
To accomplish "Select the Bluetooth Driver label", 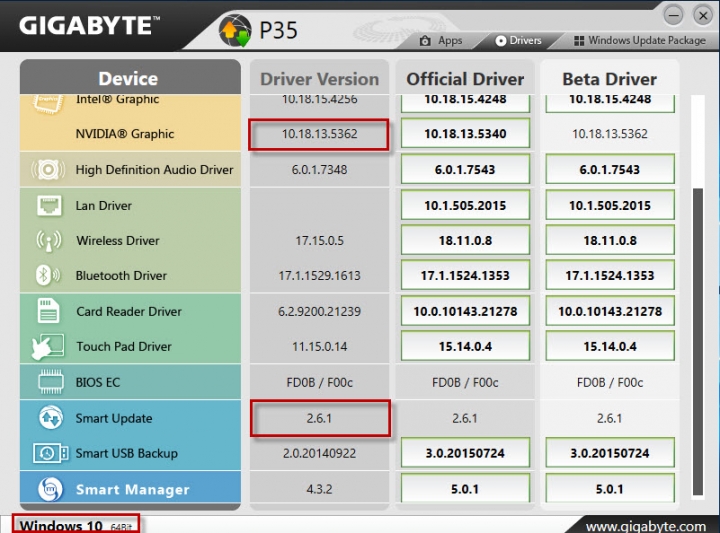I will coord(121,275).
